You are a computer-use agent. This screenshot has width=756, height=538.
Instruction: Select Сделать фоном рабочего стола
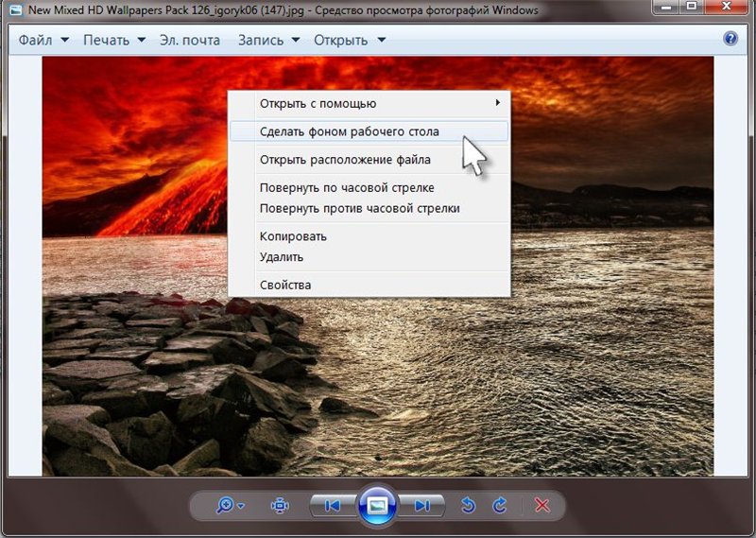pos(369,131)
